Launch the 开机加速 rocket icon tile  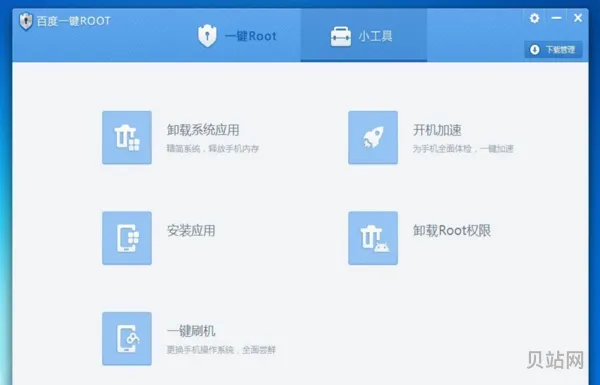point(373,137)
